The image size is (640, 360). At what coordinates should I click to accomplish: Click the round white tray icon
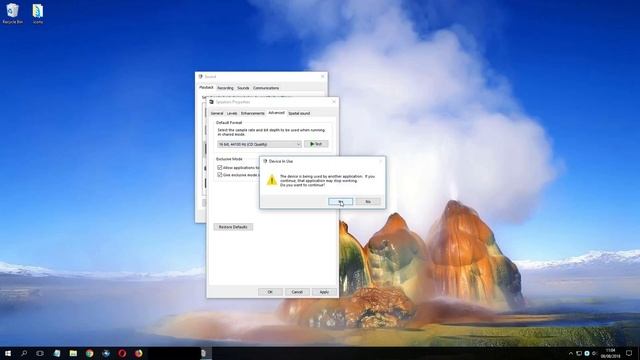pyautogui.click(x=587, y=353)
